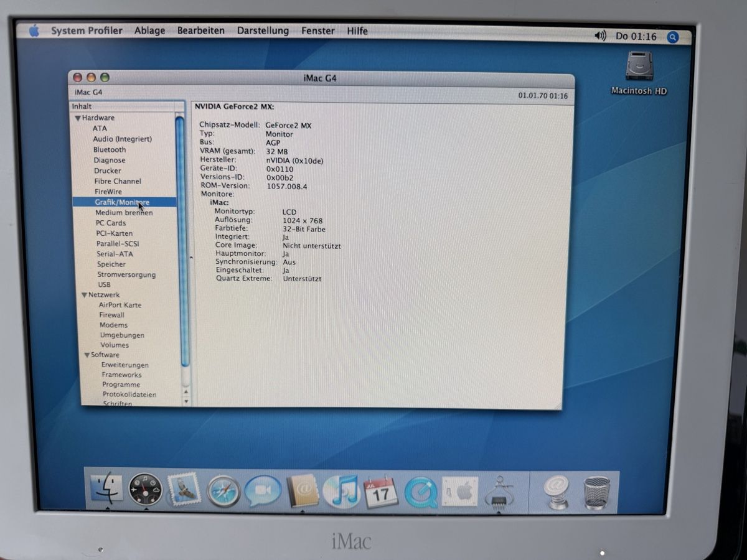Open the Hilfe menu
Viewport: 747px width, 560px height.
pos(357,31)
